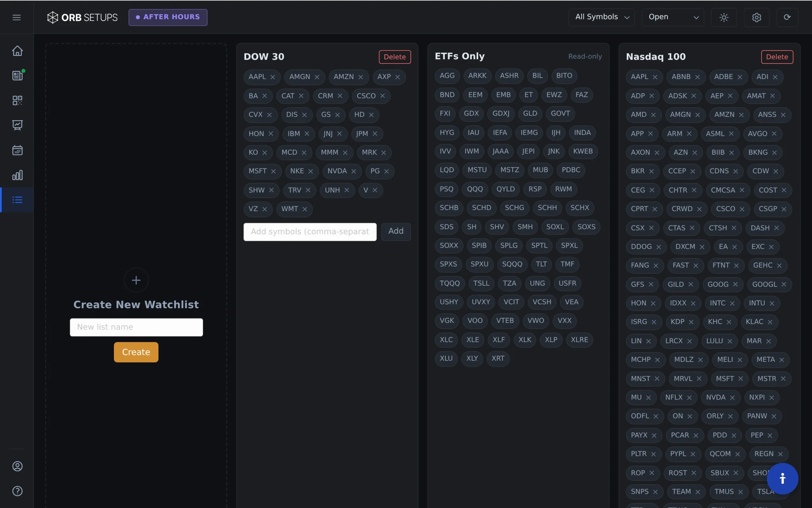812x508 pixels.
Task: Click the TQQQ chip in ETFs Only
Action: (450, 283)
